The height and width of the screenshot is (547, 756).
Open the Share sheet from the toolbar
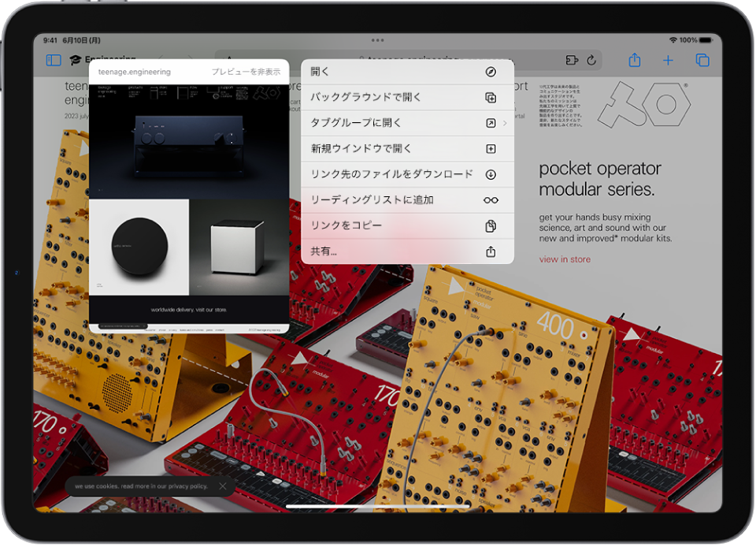click(x=635, y=59)
